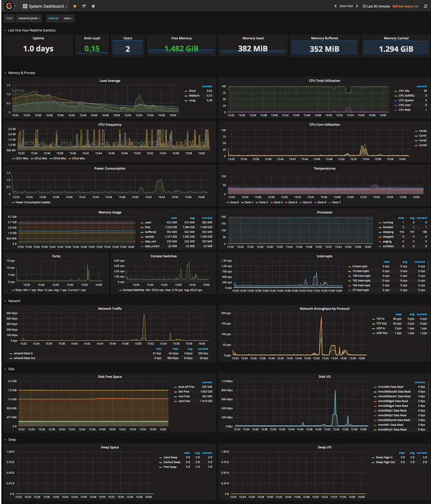Open dashboard settings gear
Viewport: 431px width, 504px height.
pos(93,6)
